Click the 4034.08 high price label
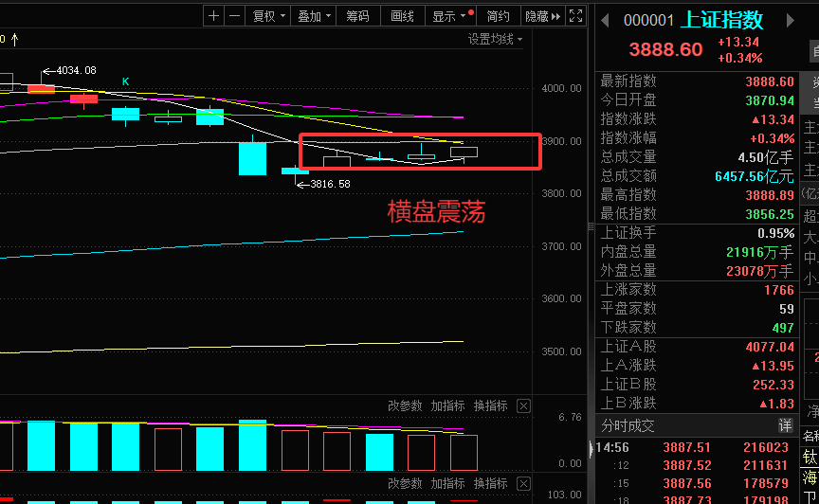 (76, 70)
